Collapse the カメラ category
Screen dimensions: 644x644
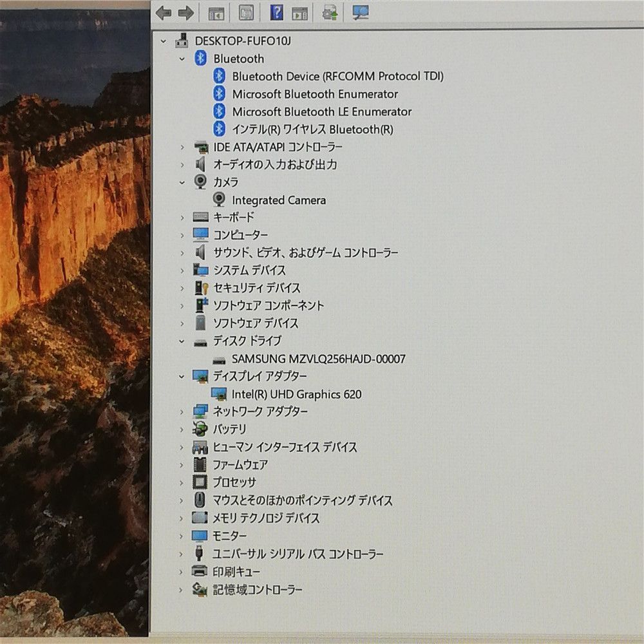point(182,182)
